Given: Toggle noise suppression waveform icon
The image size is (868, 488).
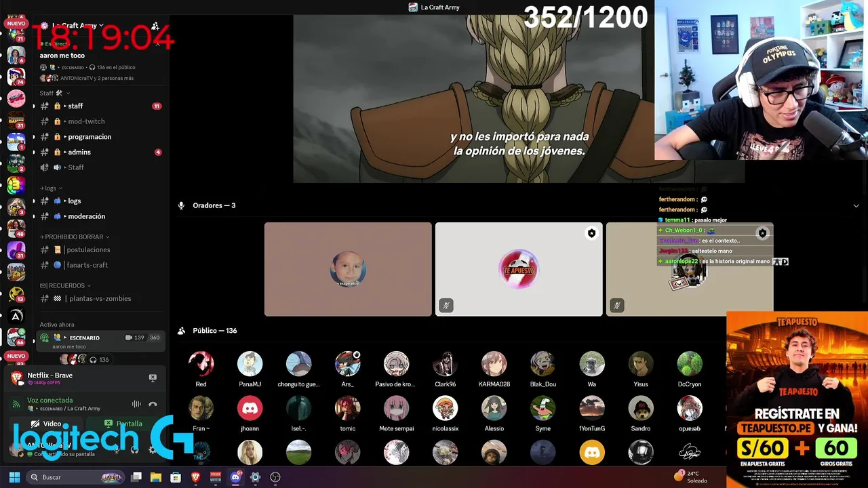Looking at the screenshot, I should (x=136, y=404).
